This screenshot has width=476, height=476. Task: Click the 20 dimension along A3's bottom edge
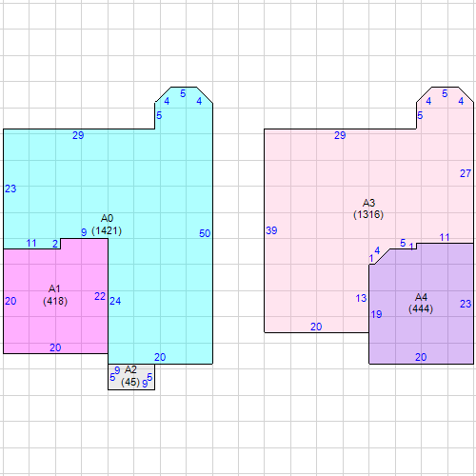pos(316,327)
